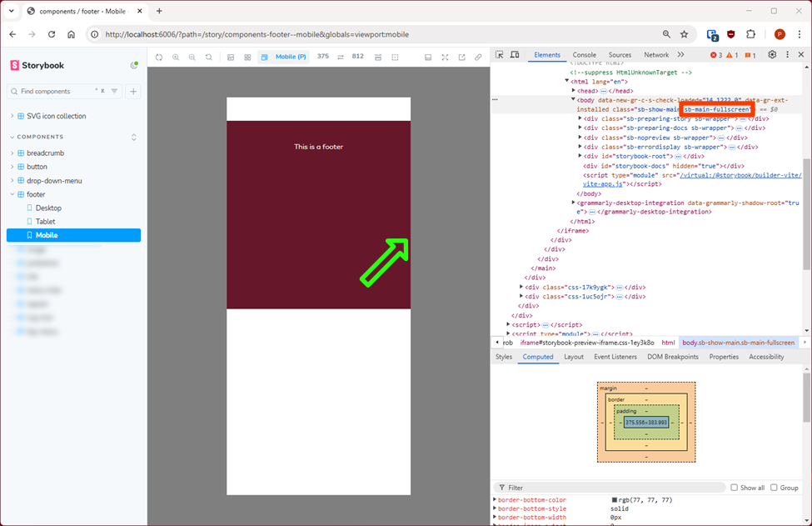This screenshot has height=526, width=812.
Task: Switch to the Console tab
Action: tap(584, 55)
